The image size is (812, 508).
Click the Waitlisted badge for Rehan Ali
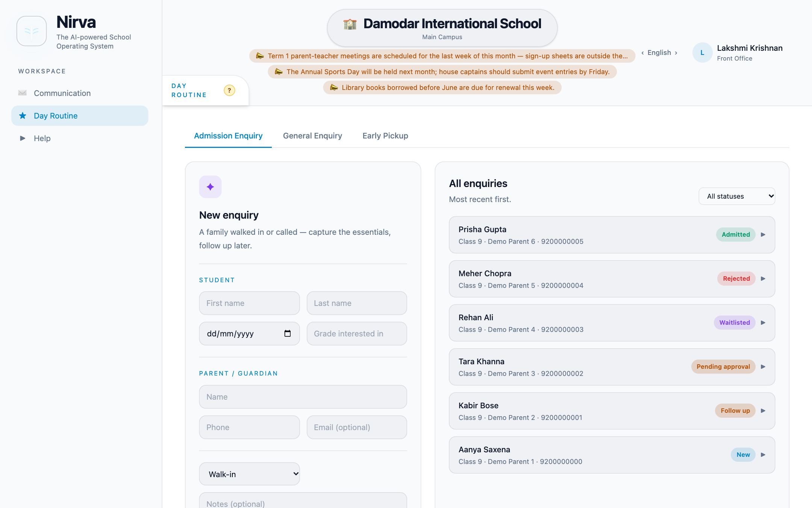735,322
